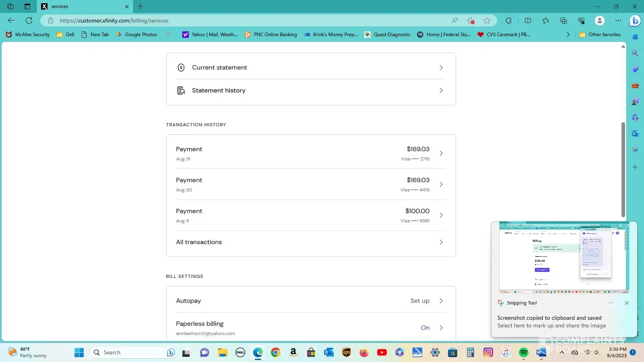Open the PNC Online Banking bookmark
This screenshot has height=362, width=644.
[271, 35]
